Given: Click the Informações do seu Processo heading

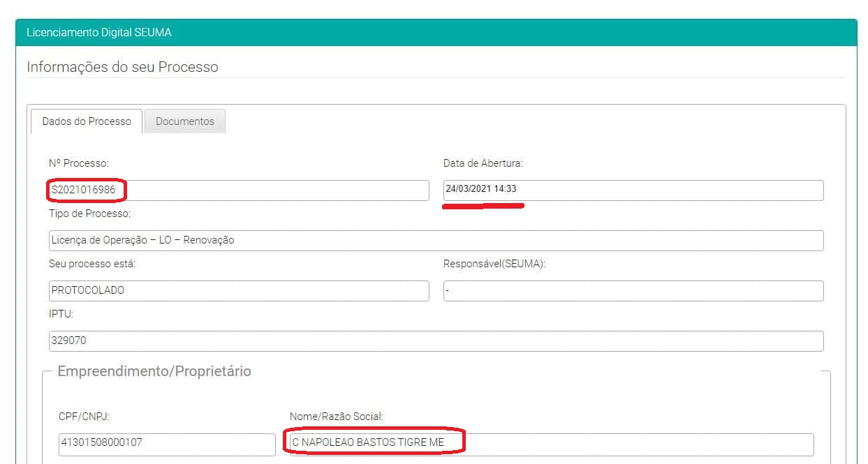Looking at the screenshot, I should (122, 67).
